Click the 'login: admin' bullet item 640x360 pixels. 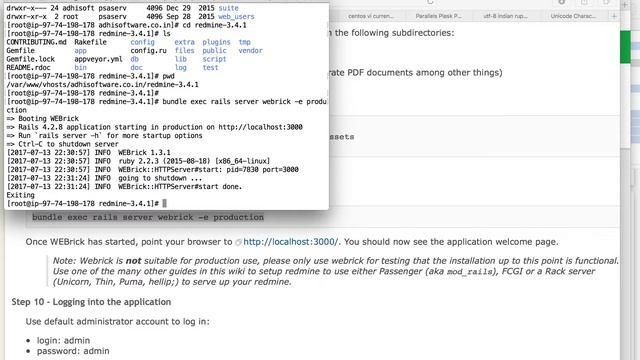63,340
